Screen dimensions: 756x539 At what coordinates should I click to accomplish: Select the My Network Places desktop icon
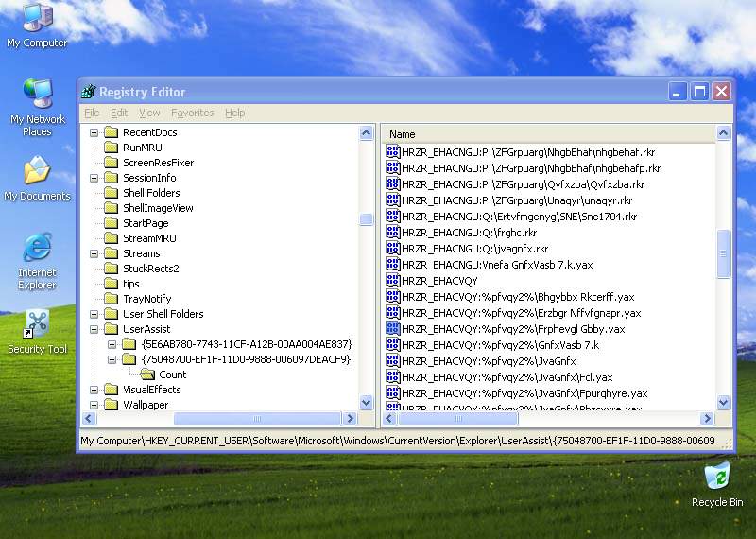coord(37,107)
